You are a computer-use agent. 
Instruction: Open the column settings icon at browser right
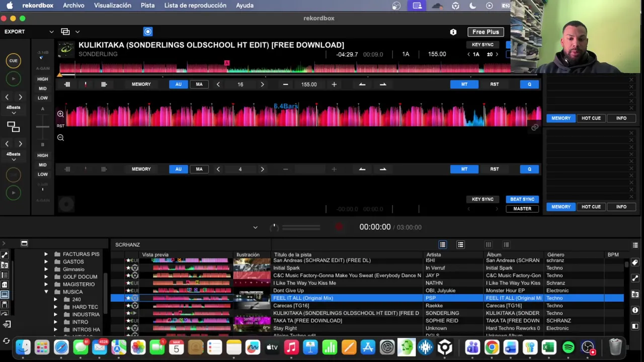coord(635,245)
